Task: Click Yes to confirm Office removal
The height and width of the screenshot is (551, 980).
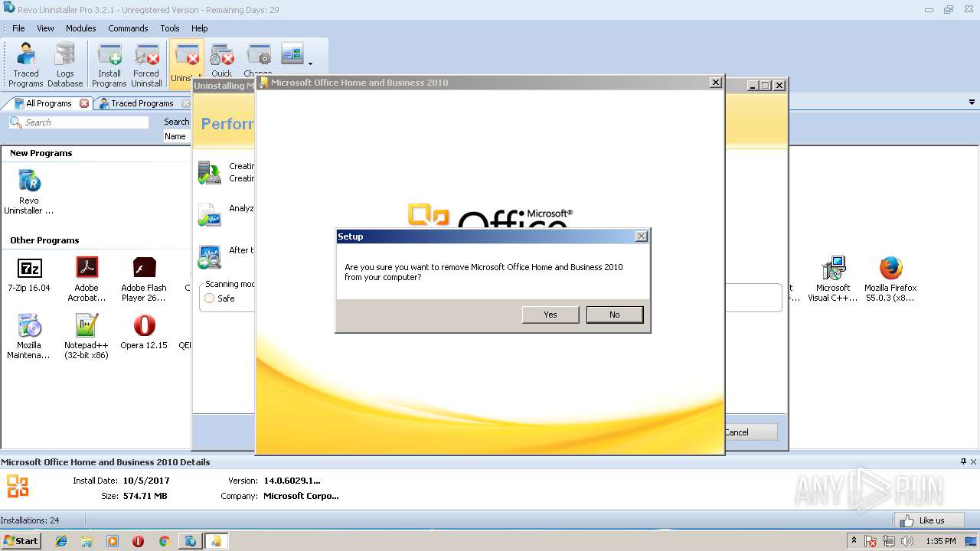Action: (x=550, y=315)
